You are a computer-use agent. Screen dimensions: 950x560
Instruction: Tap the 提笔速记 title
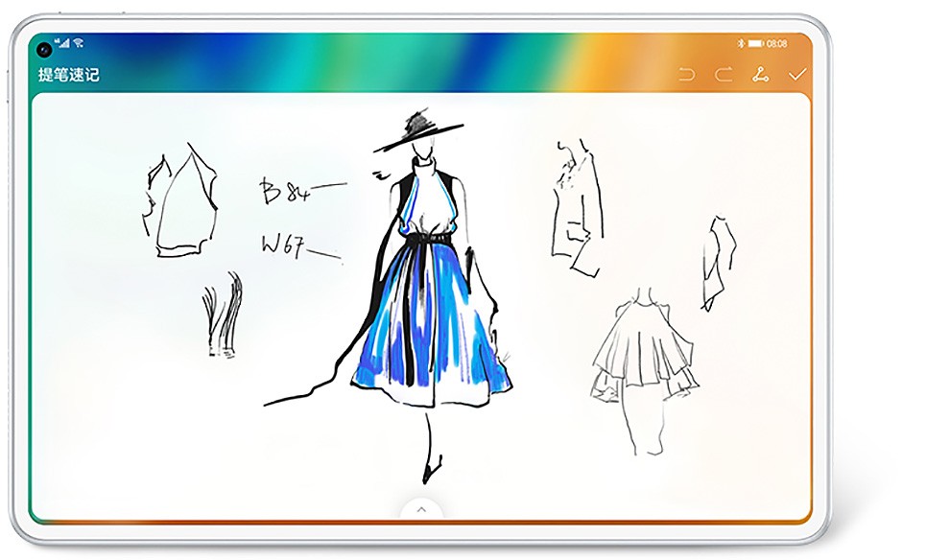pos(68,75)
